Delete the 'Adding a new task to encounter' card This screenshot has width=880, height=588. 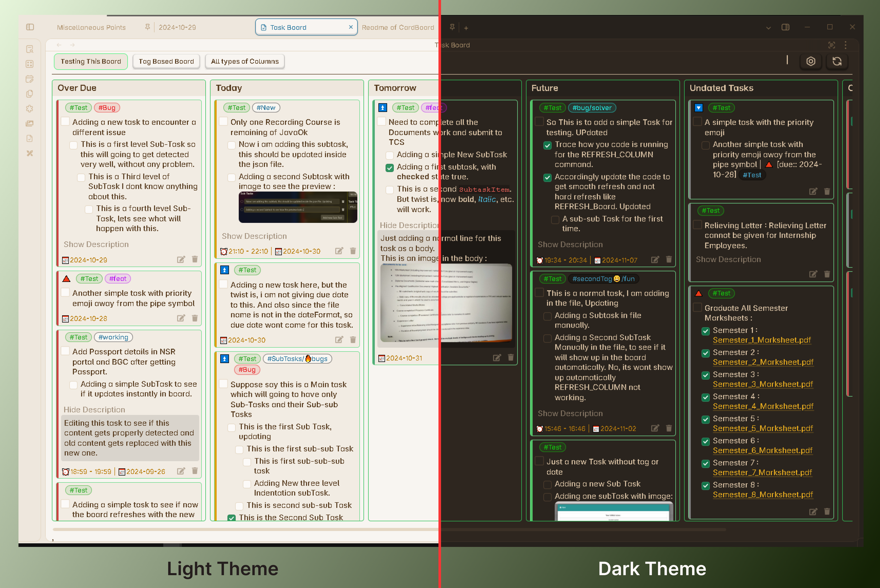(x=195, y=259)
